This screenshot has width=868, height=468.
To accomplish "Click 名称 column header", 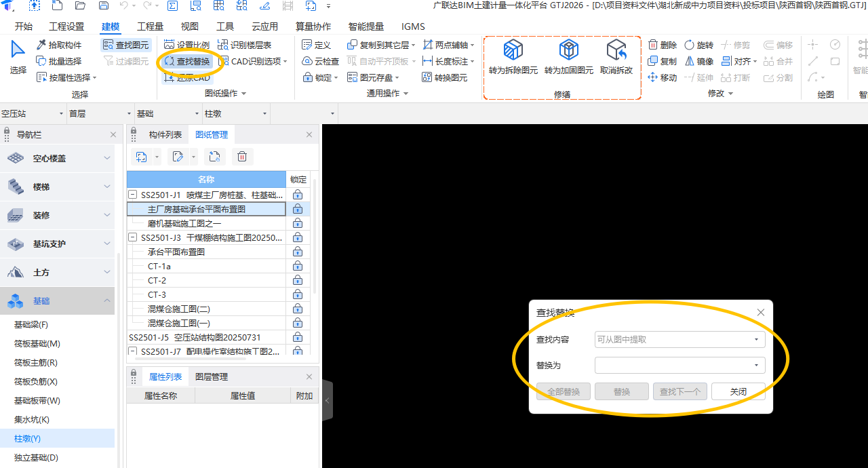I will (x=206, y=180).
